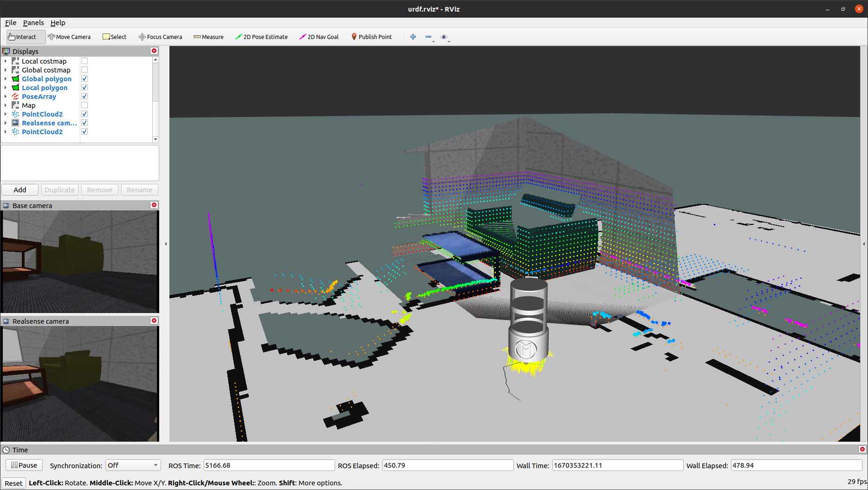Close the Displays panel
Viewport: 868px width, 490px height.
point(154,51)
